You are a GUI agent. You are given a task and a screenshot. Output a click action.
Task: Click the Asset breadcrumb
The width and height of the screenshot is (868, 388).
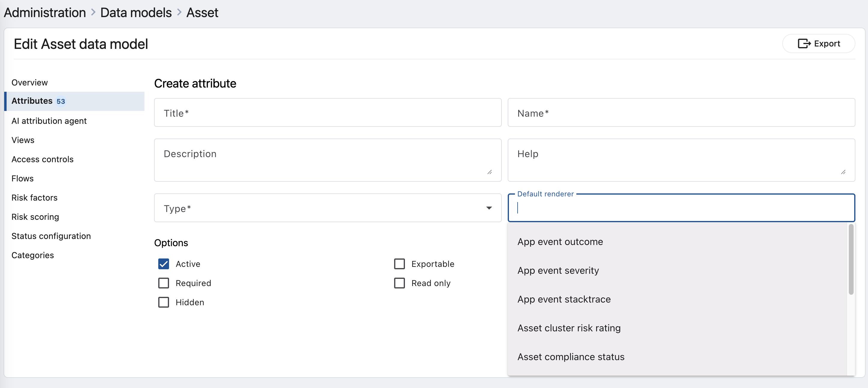coord(202,13)
